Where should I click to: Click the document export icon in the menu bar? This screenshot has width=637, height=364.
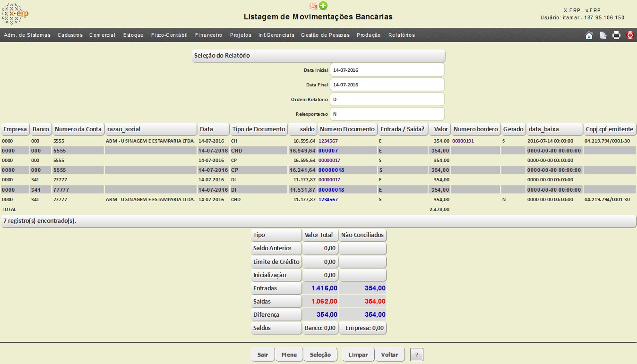pos(603,35)
